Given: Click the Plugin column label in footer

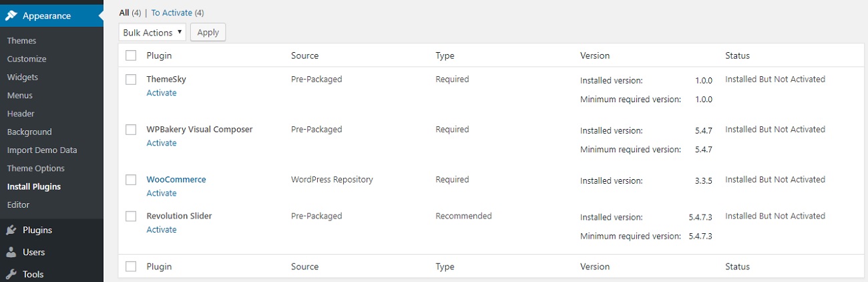Looking at the screenshot, I should coord(159,267).
